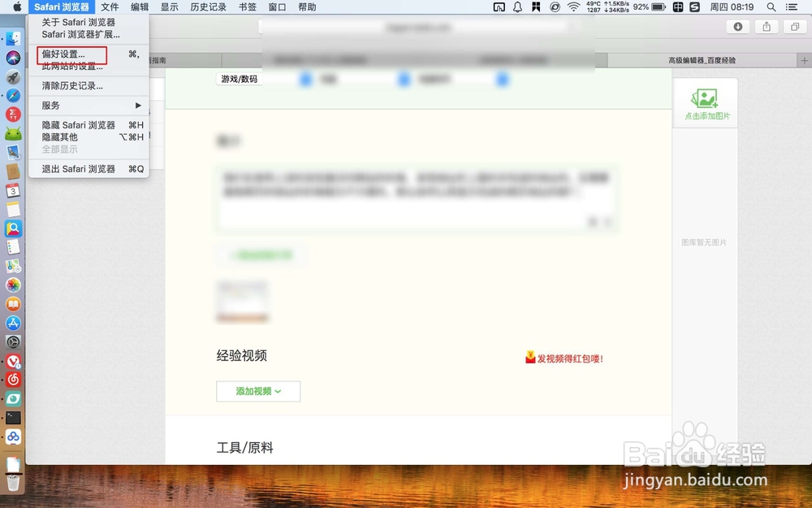Open the 历史记录 menu

click(x=208, y=7)
